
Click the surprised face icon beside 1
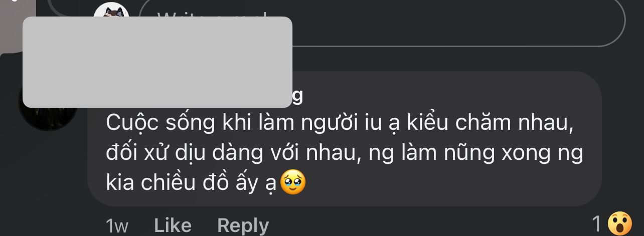(620, 223)
